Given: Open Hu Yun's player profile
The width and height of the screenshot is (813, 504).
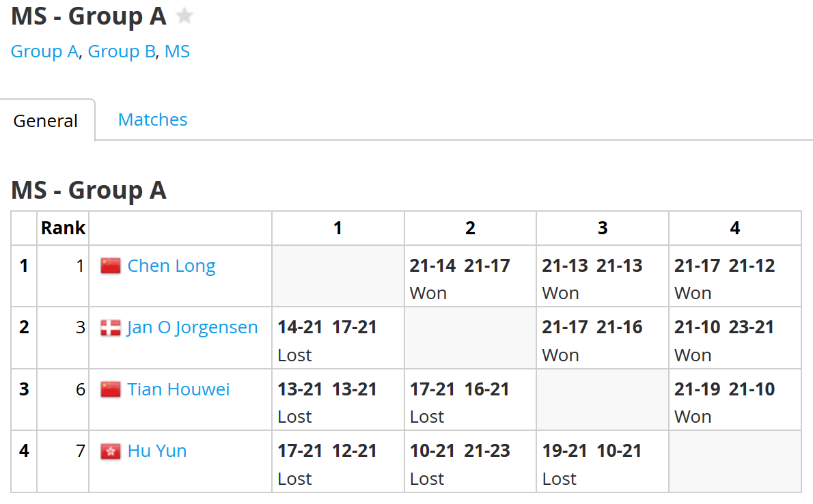Looking at the screenshot, I should pyautogui.click(x=157, y=451).
